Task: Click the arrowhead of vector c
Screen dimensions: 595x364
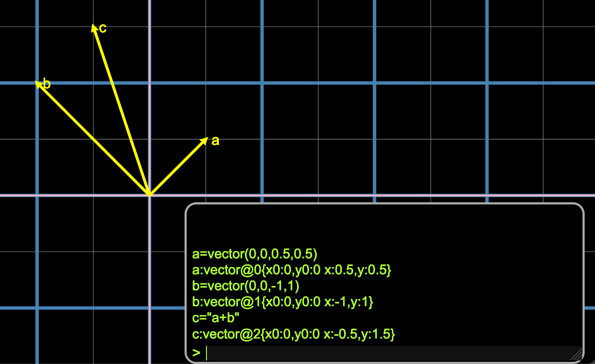Action: (94, 28)
